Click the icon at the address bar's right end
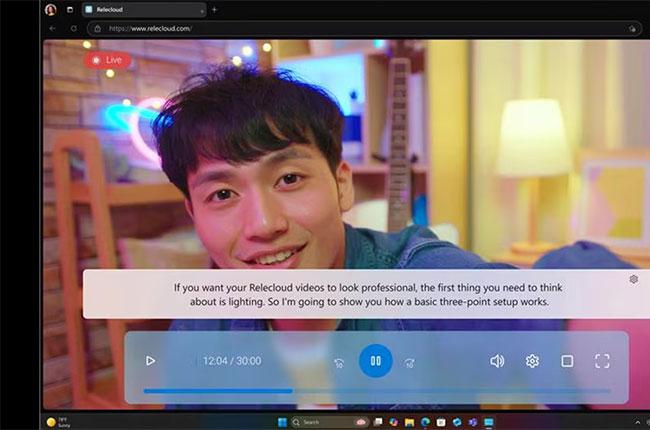650x430 pixels. pos(632,29)
